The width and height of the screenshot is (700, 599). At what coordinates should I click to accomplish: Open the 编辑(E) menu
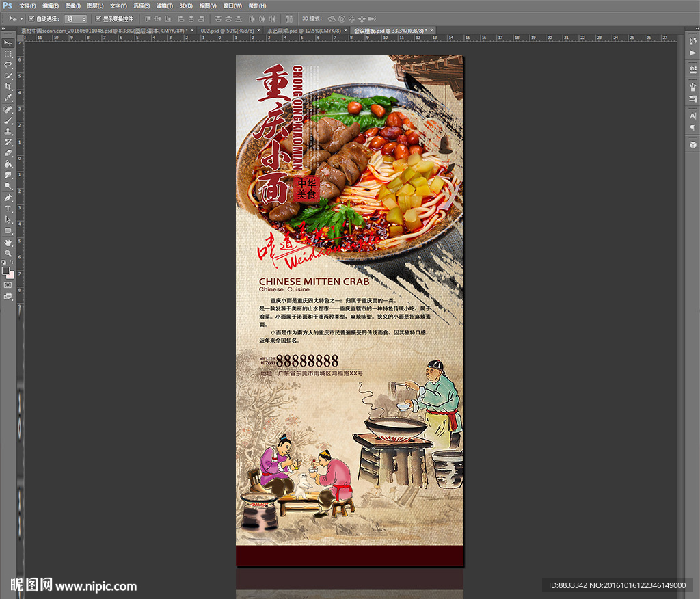pyautogui.click(x=51, y=5)
